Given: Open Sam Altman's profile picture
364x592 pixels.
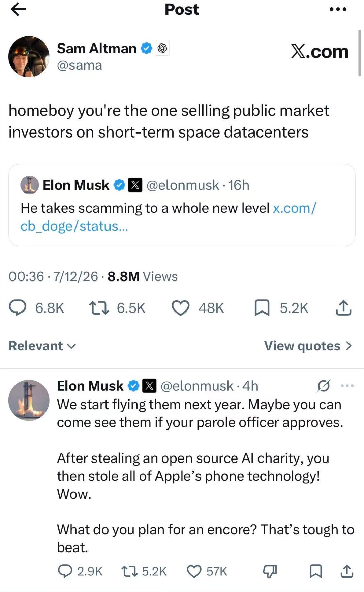Looking at the screenshot, I should tap(29, 57).
